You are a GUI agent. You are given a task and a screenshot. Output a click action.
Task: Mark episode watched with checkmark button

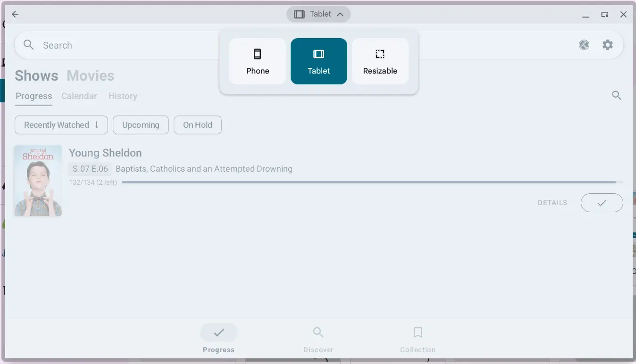pos(602,203)
